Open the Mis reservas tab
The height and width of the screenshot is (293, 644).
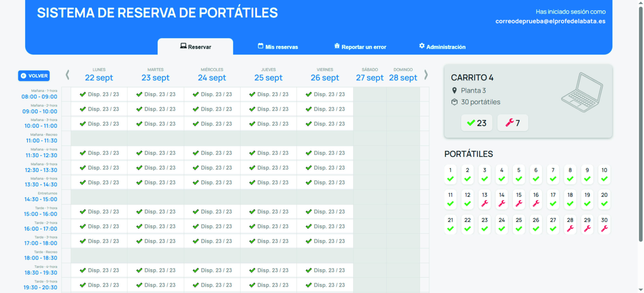pos(278,47)
